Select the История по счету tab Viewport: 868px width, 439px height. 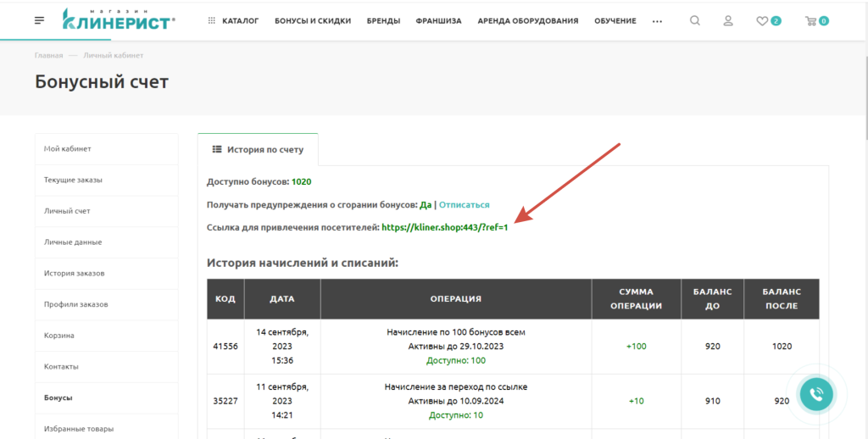tap(258, 149)
